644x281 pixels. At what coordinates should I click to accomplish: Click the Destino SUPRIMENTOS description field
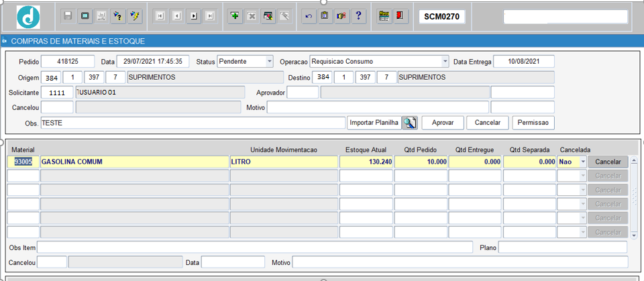(476, 77)
